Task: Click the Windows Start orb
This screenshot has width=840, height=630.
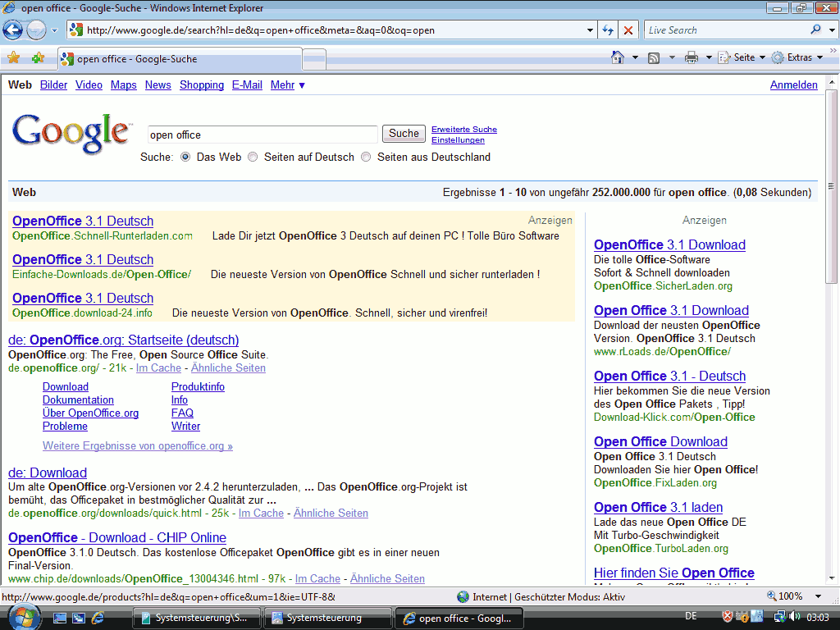Action: click(x=23, y=617)
